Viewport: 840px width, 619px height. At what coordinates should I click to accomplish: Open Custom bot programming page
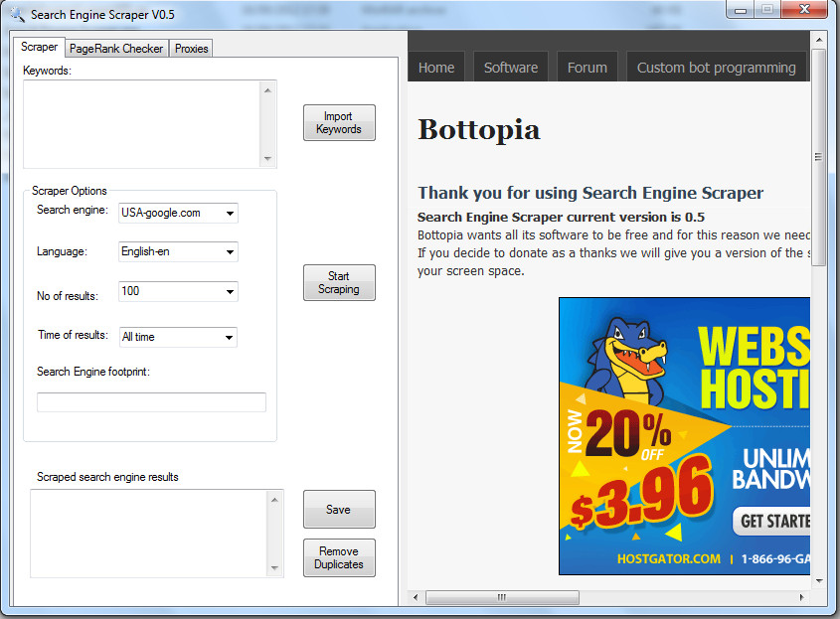(717, 68)
